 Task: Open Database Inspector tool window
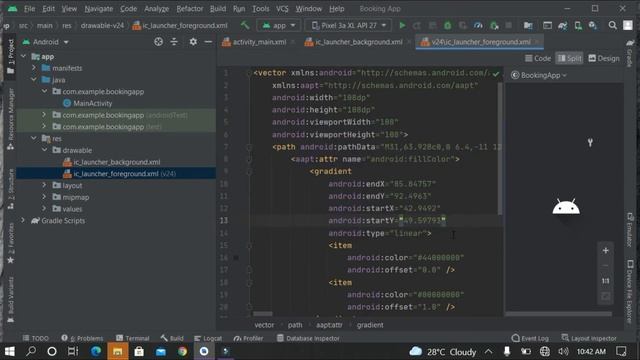coord(308,338)
